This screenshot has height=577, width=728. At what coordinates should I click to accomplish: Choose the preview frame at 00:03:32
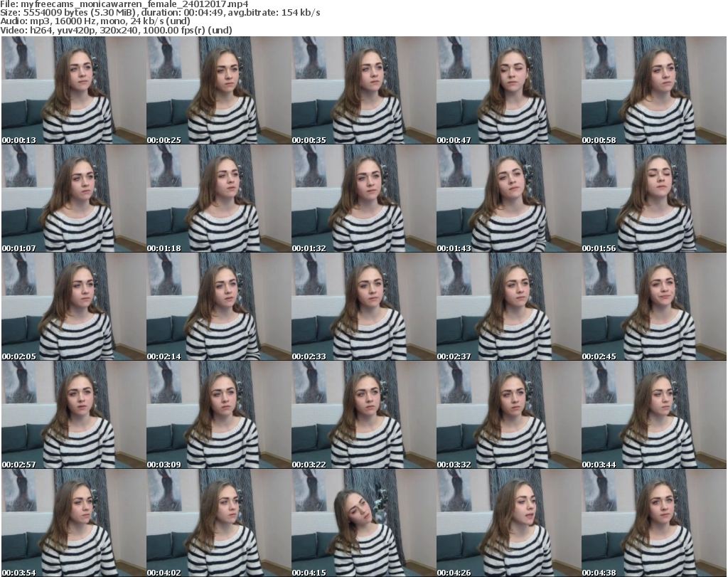[508, 414]
